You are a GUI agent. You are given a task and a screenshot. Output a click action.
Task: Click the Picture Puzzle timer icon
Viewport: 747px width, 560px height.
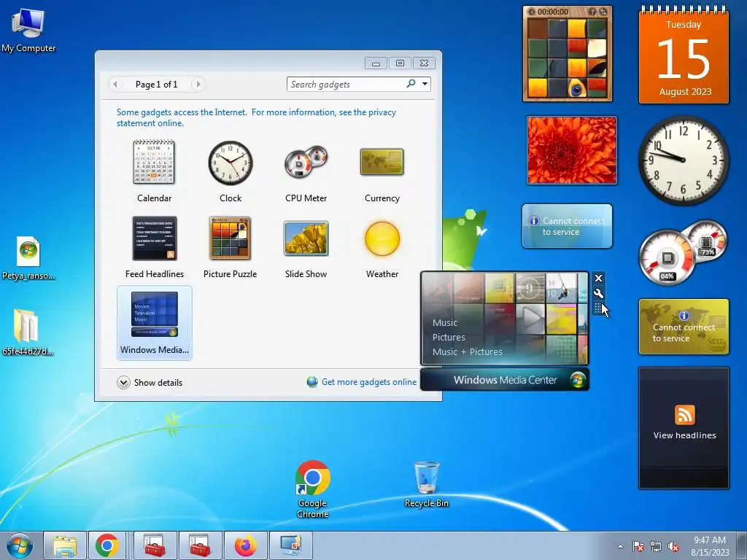point(531,12)
